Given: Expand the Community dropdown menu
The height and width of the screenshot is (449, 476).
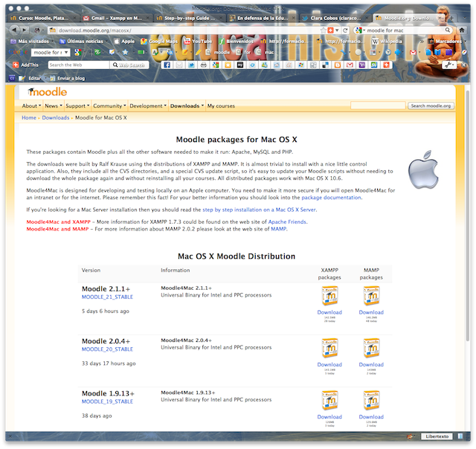Looking at the screenshot, I should pyautogui.click(x=109, y=106).
